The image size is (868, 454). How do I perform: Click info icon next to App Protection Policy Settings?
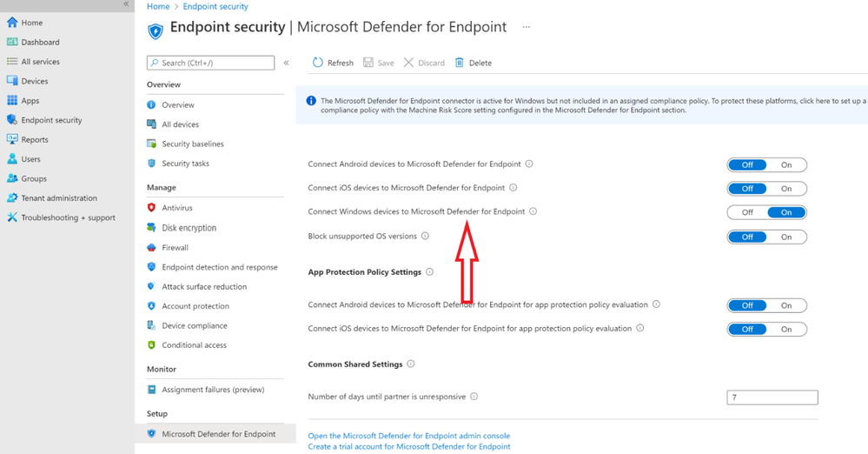tap(429, 272)
